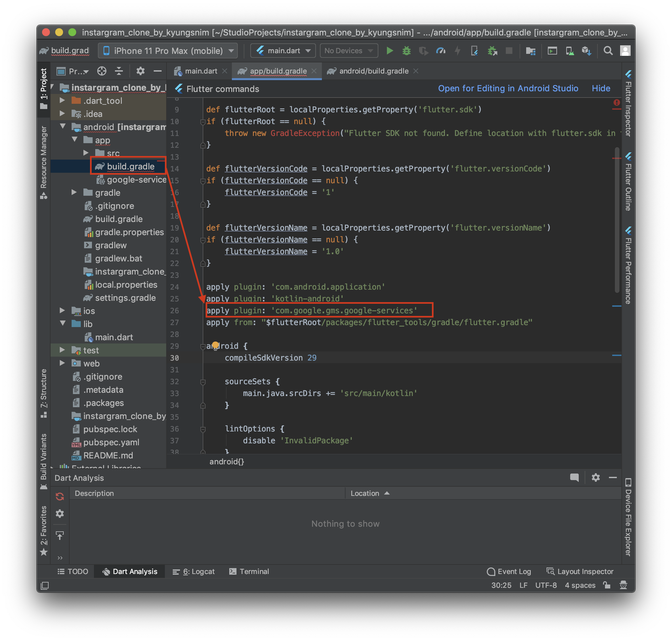The image size is (672, 641).
Task: Toggle the Build Variants tool window
Action: click(x=43, y=461)
